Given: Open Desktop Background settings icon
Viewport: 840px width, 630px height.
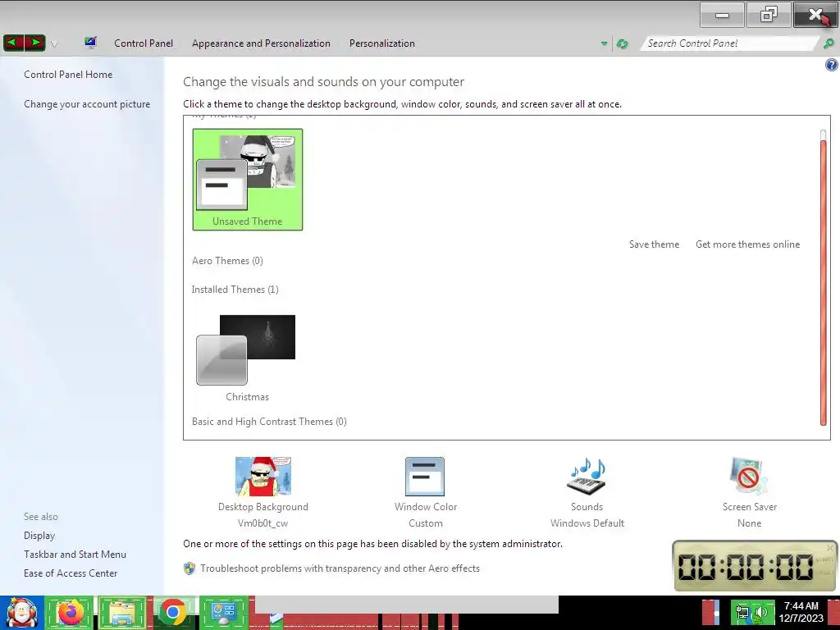Looking at the screenshot, I should click(x=263, y=477).
